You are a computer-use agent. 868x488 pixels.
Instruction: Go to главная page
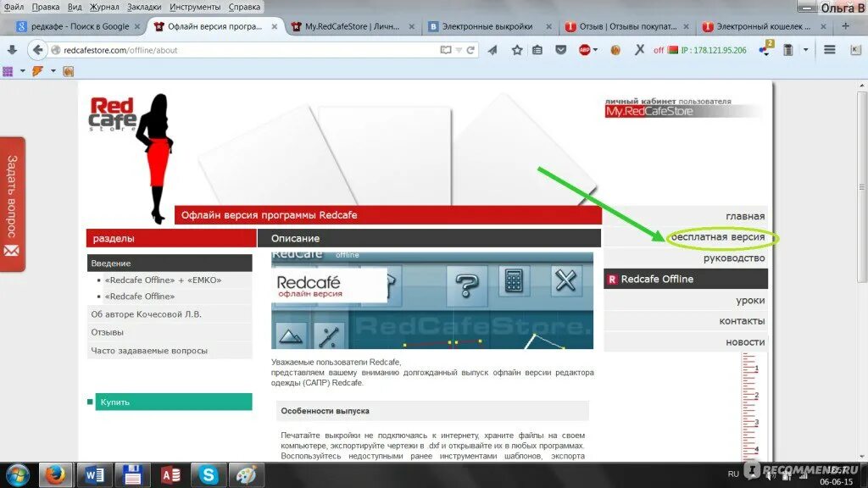(745, 216)
